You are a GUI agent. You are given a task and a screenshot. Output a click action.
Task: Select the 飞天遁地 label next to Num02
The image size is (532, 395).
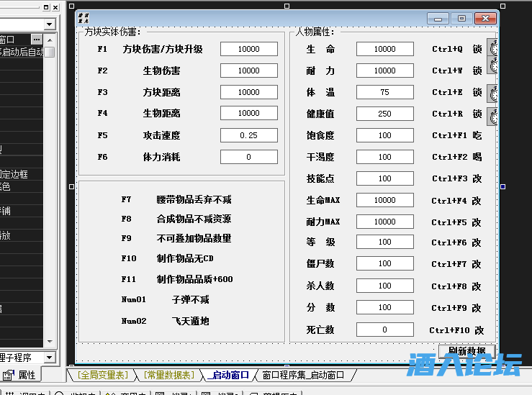[190, 321]
